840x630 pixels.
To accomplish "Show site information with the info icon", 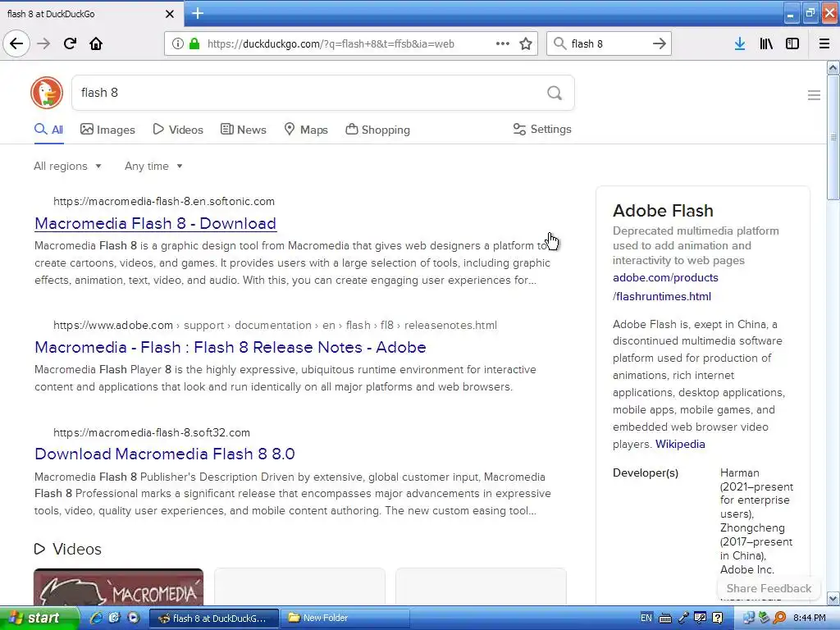I will point(177,43).
